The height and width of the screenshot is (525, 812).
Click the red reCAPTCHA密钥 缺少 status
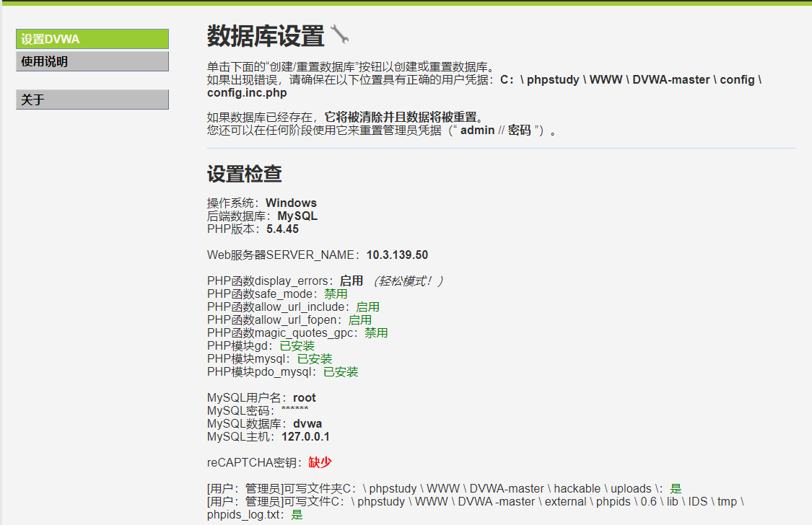[x=320, y=462]
